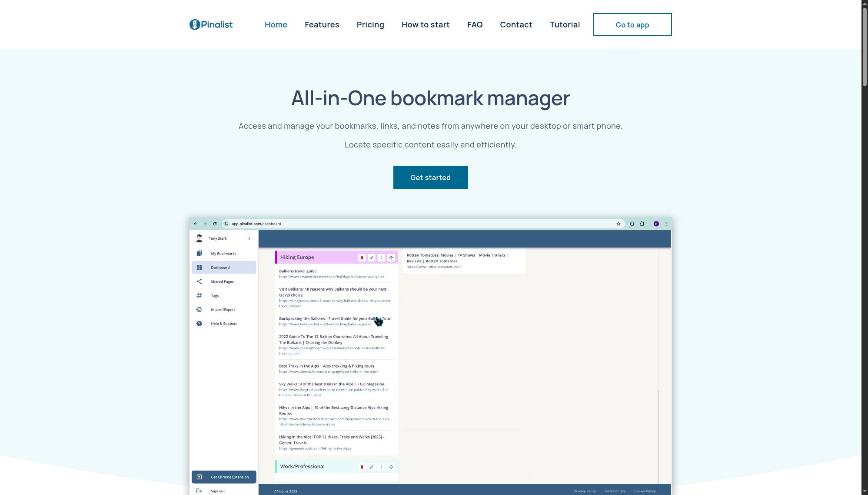Select Import/Export in the sidebar
Image resolution: width=868 pixels, height=495 pixels.
tap(223, 309)
